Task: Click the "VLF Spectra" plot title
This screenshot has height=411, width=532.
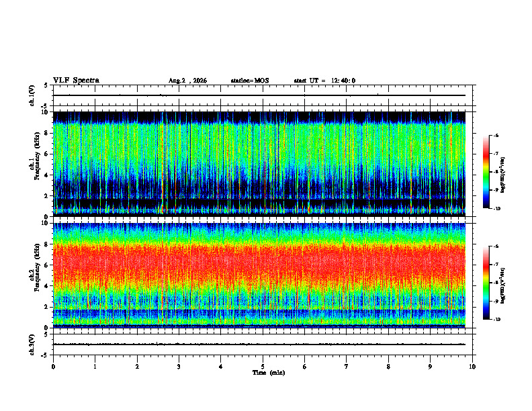Action: 76,81
